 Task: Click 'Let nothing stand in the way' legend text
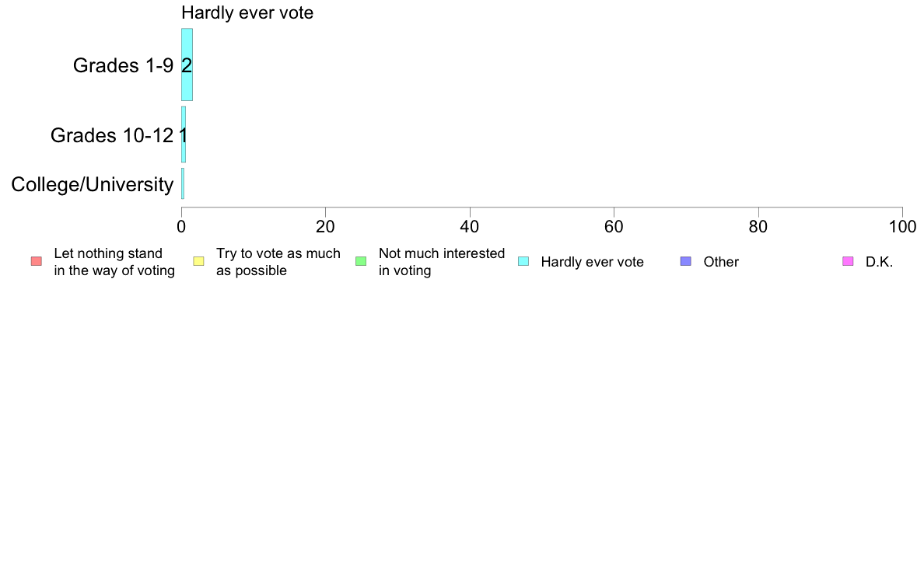(114, 262)
